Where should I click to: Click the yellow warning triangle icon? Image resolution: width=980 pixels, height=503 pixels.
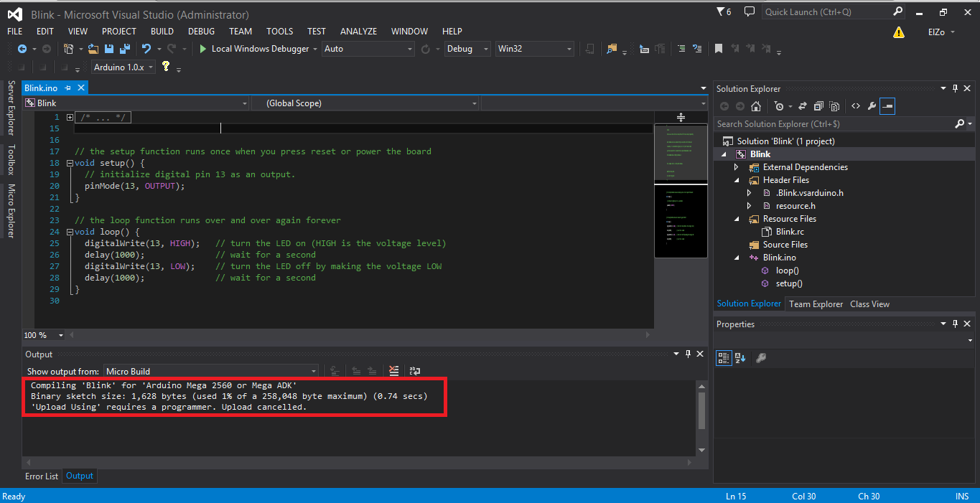coord(898,32)
